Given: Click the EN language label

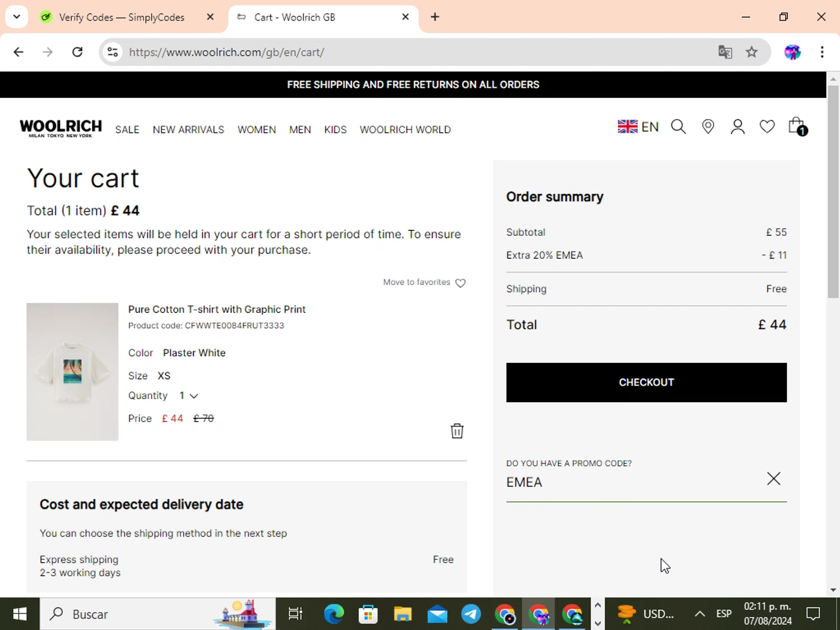Looking at the screenshot, I should tap(650, 127).
